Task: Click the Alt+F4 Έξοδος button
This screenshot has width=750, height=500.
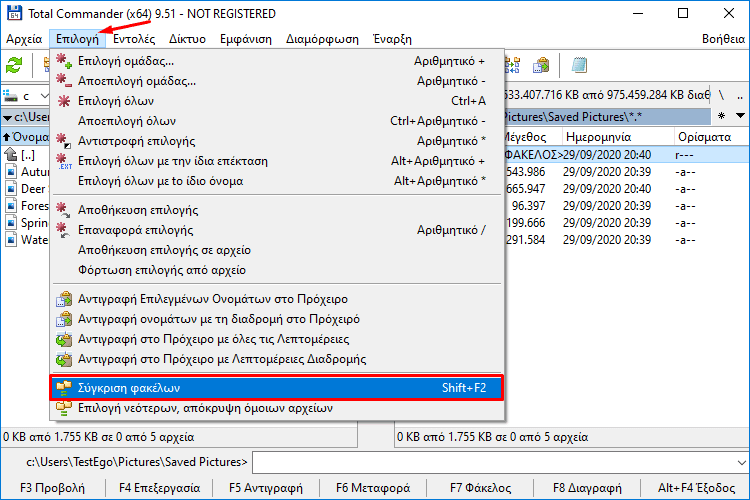Action: coord(696,488)
